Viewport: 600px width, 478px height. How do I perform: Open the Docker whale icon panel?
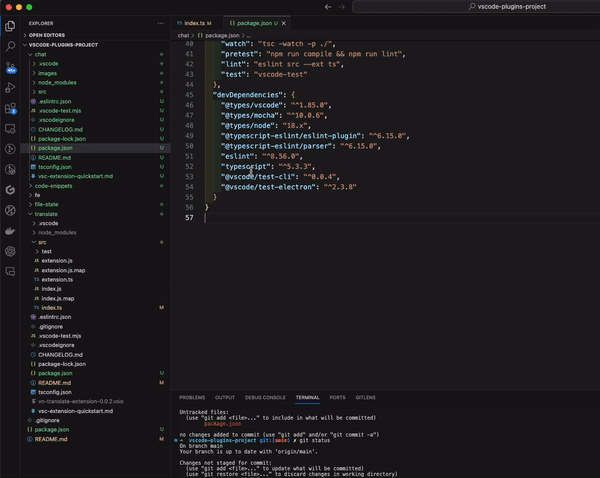(x=10, y=230)
